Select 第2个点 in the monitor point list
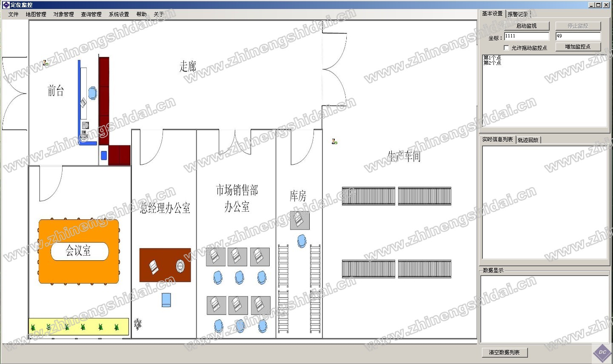 (x=492, y=63)
